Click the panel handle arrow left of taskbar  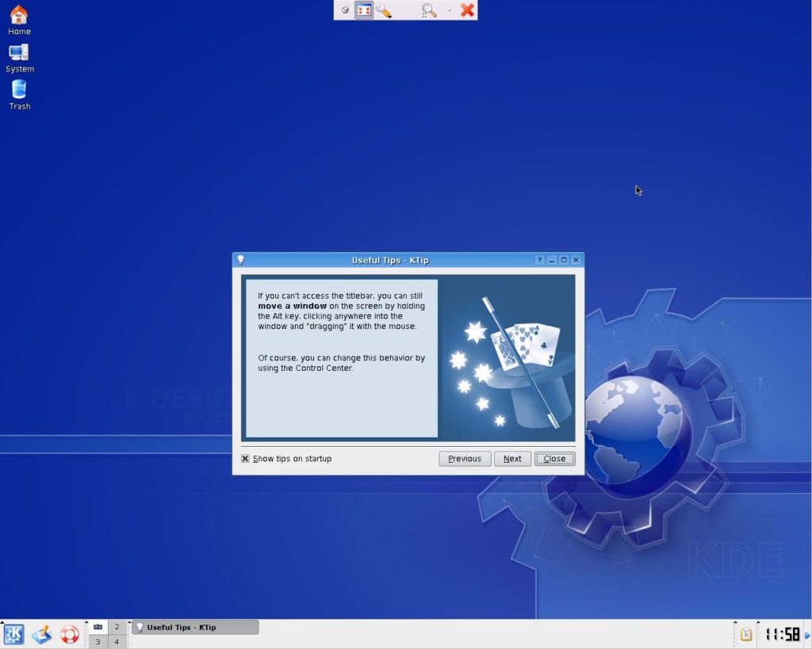pos(129,623)
